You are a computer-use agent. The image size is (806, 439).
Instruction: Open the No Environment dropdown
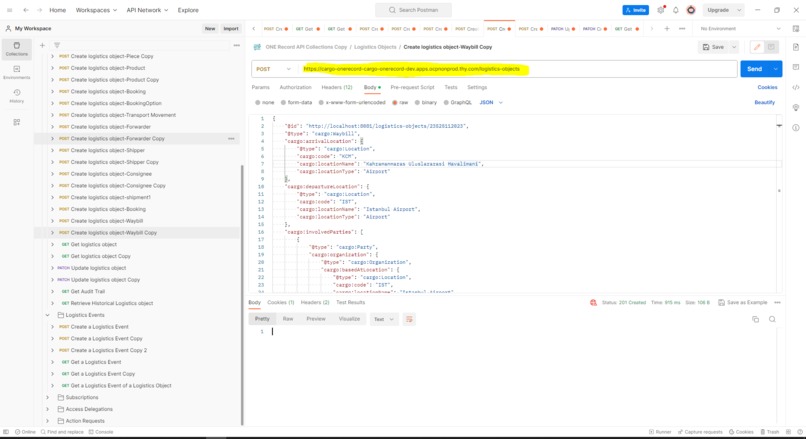tap(740, 29)
